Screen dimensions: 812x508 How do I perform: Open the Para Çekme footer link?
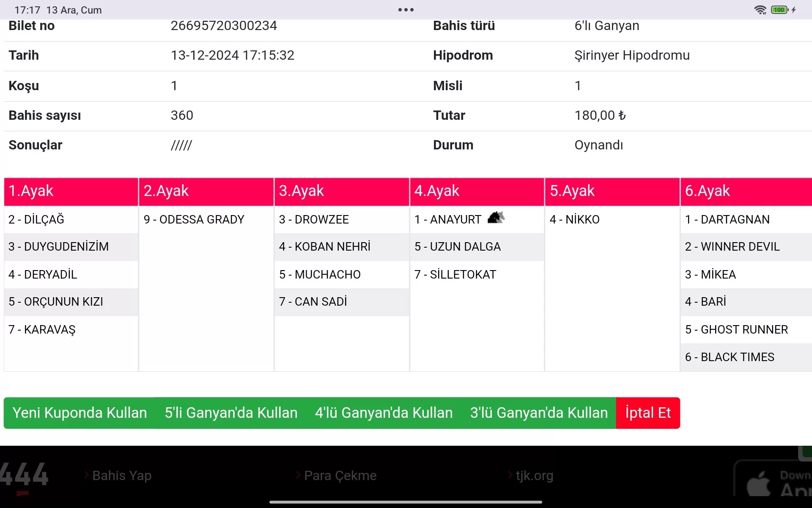click(340, 475)
